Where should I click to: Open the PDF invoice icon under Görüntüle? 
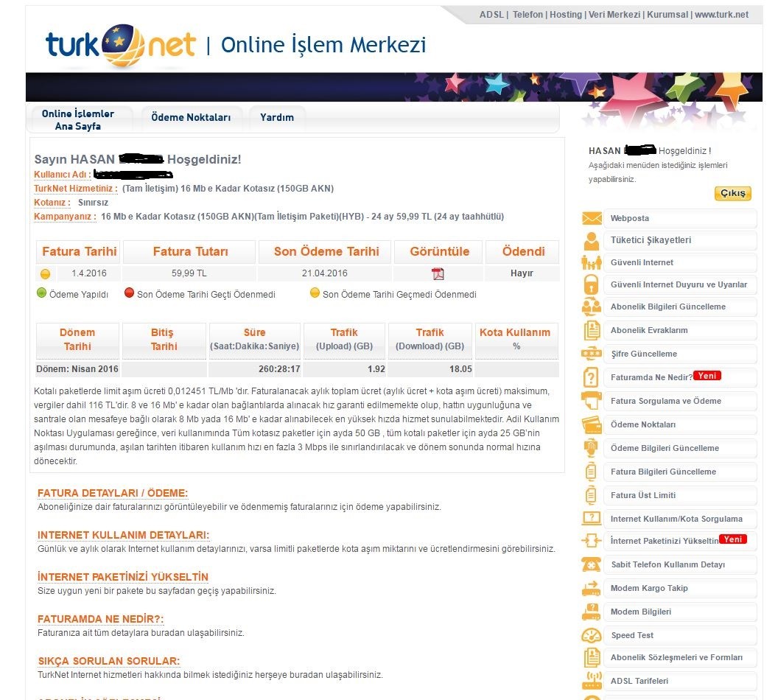438,273
